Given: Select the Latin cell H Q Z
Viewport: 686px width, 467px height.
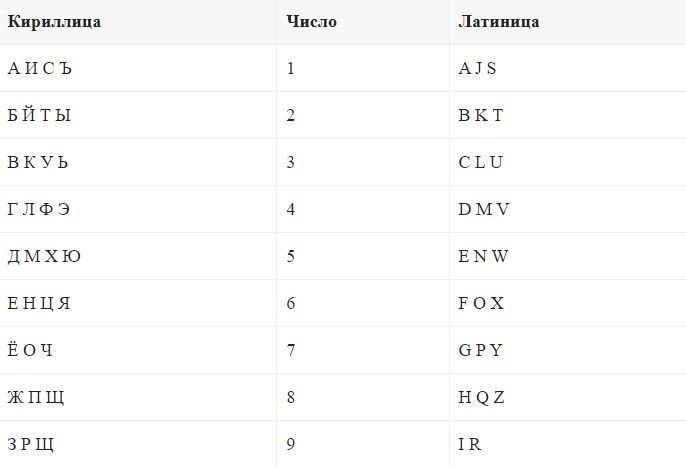Looking at the screenshot, I should point(568,397).
